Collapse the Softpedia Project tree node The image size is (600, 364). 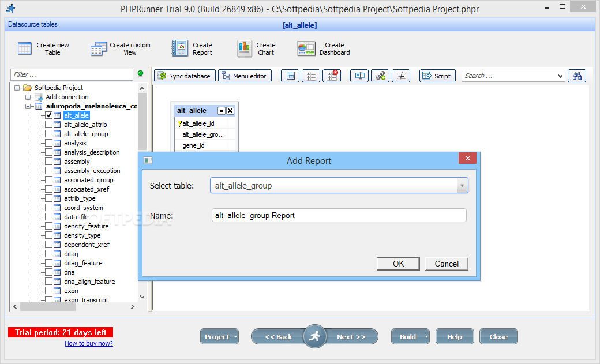click(17, 88)
